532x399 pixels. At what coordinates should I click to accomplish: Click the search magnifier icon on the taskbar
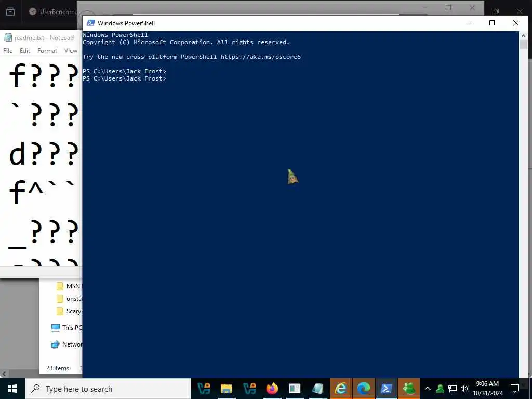[x=36, y=389]
